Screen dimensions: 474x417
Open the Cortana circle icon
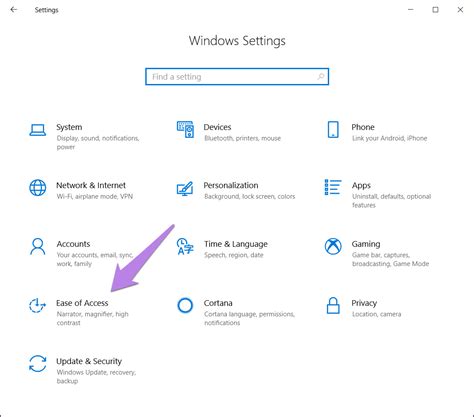click(185, 305)
